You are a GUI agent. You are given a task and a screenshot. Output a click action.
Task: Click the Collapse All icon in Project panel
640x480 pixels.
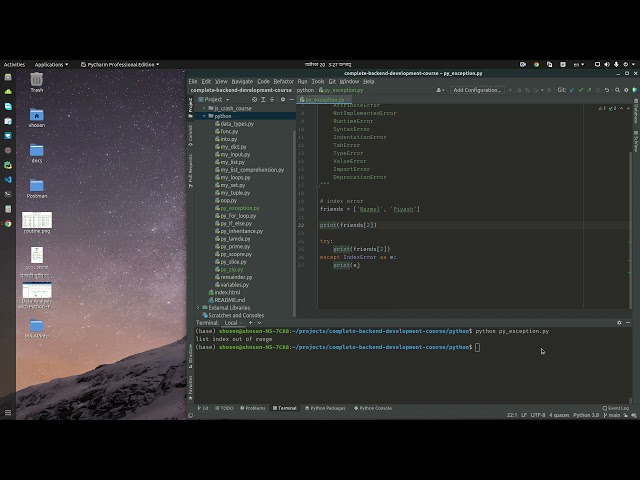[x=272, y=100]
